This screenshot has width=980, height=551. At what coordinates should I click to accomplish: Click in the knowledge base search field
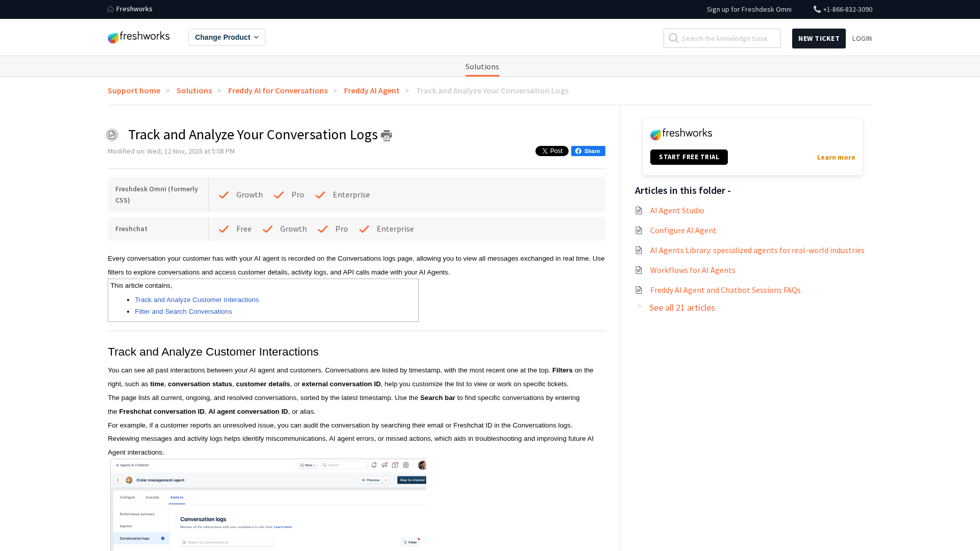pyautogui.click(x=729, y=38)
